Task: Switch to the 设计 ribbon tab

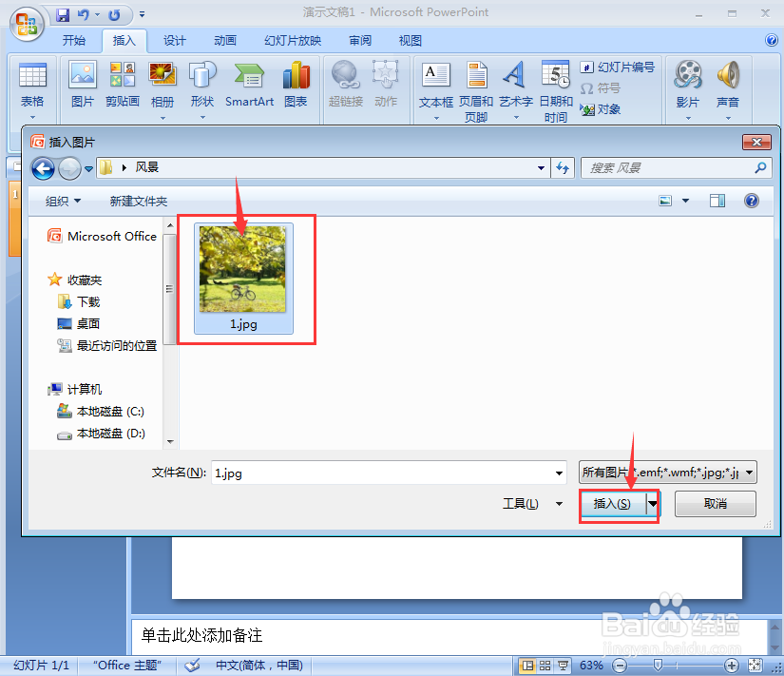Action: (175, 41)
